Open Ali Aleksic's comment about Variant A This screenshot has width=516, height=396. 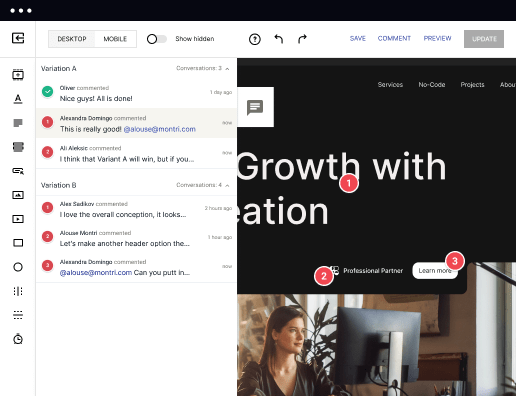coord(136,153)
